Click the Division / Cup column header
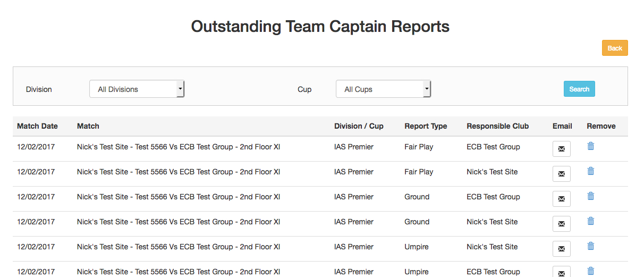This screenshot has width=644, height=277. pos(359,126)
